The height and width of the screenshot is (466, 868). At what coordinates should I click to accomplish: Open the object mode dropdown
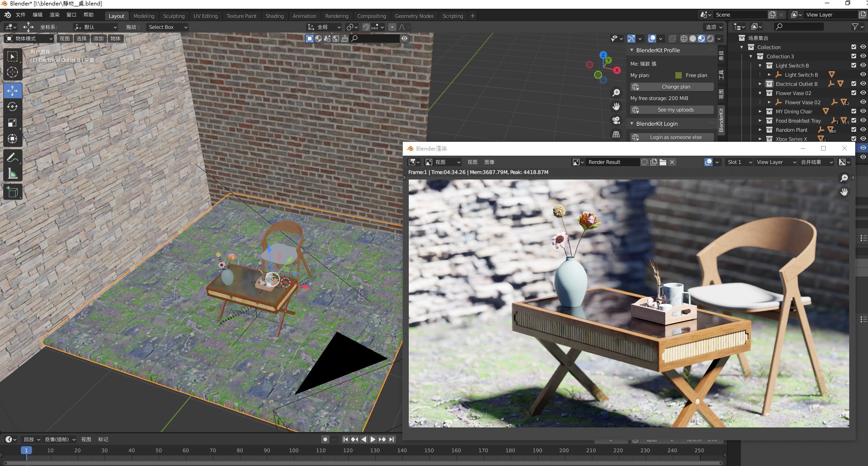(x=29, y=39)
